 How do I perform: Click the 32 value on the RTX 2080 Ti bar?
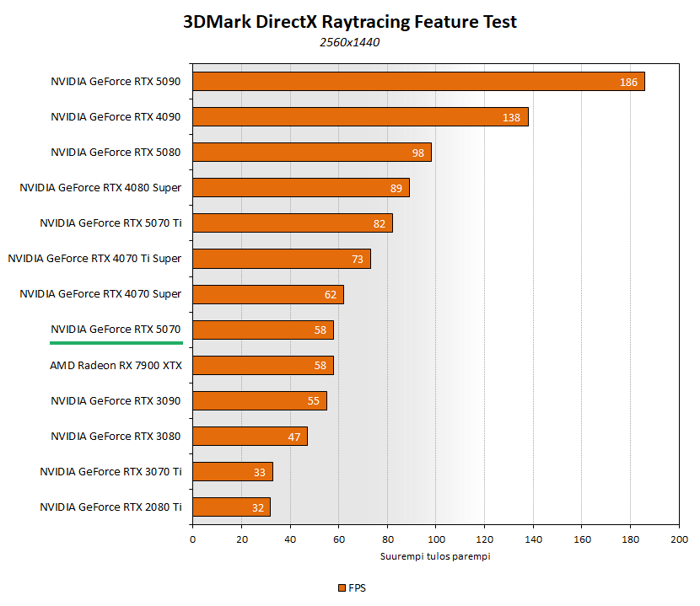tap(257, 507)
